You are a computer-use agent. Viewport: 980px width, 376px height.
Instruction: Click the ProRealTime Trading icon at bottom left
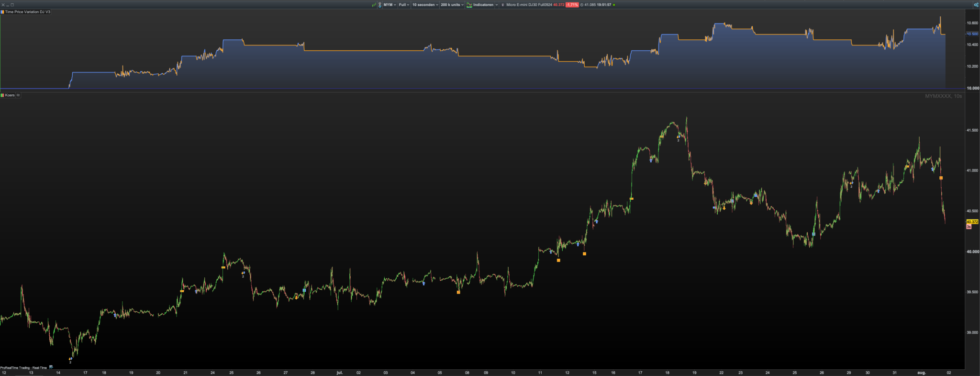point(51,367)
